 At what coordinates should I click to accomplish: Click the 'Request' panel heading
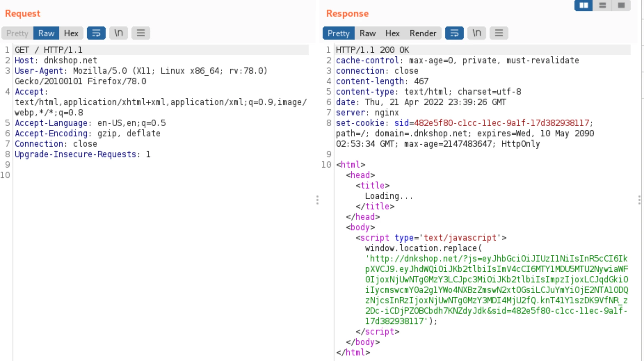pos(23,14)
